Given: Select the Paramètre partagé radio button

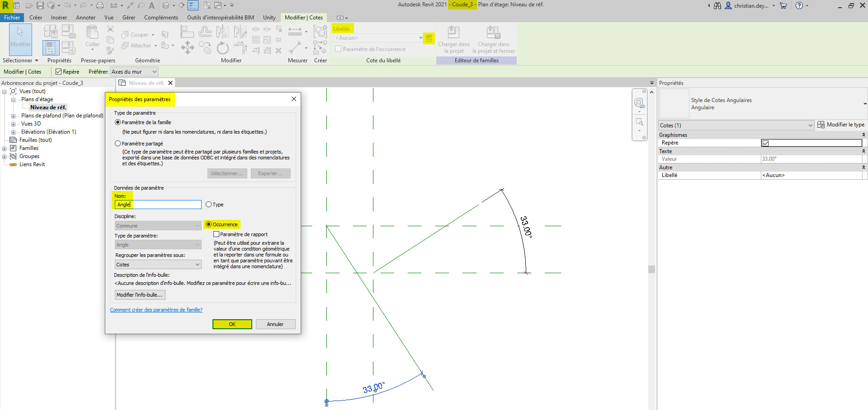Looking at the screenshot, I should coord(118,143).
